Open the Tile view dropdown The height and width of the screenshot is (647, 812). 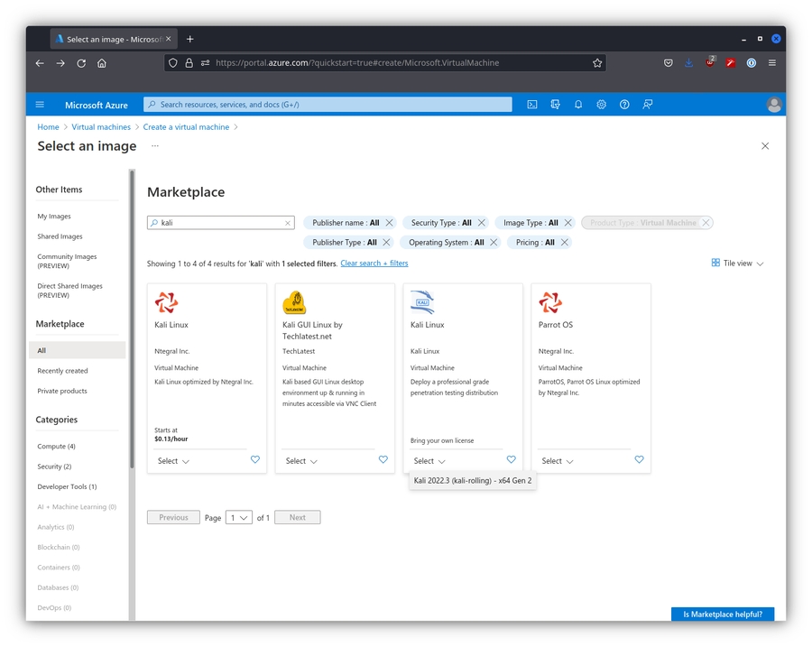click(738, 263)
